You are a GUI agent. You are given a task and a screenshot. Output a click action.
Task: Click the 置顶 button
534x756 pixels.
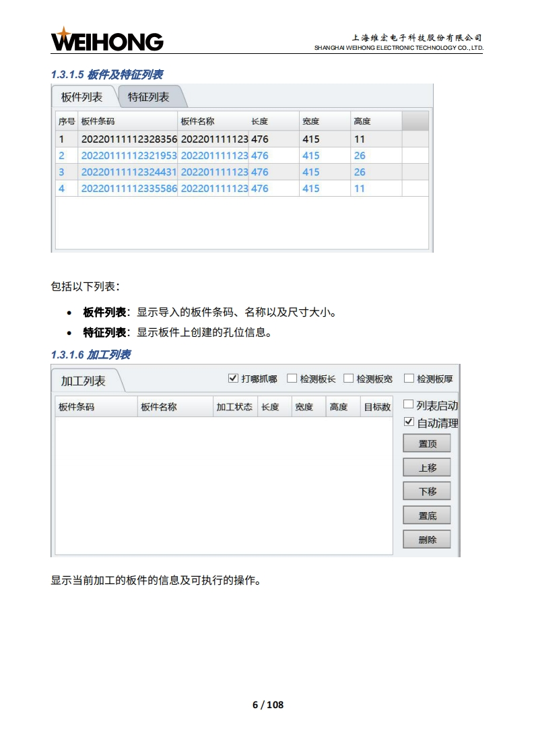coord(426,443)
